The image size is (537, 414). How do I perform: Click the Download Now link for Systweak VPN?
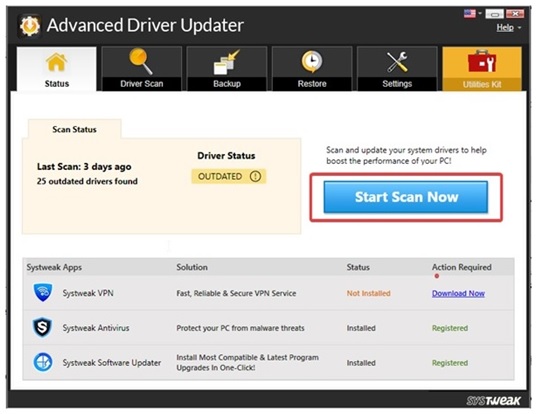pos(458,293)
